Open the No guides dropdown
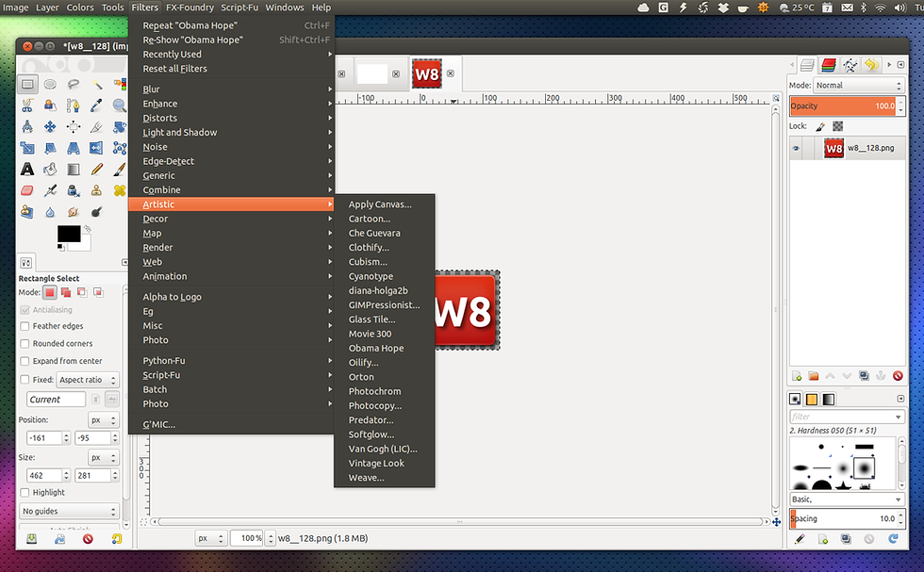The image size is (924, 572). coord(70,512)
